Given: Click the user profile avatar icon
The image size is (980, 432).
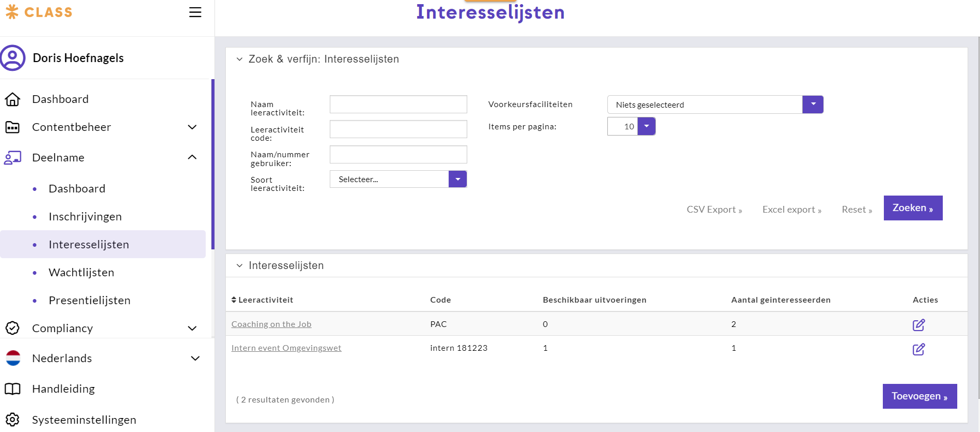Looking at the screenshot, I should tap(13, 57).
